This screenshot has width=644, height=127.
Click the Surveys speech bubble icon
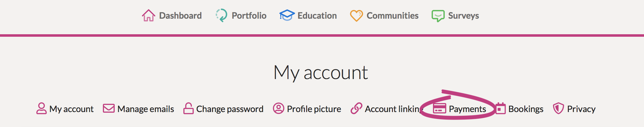click(x=438, y=16)
